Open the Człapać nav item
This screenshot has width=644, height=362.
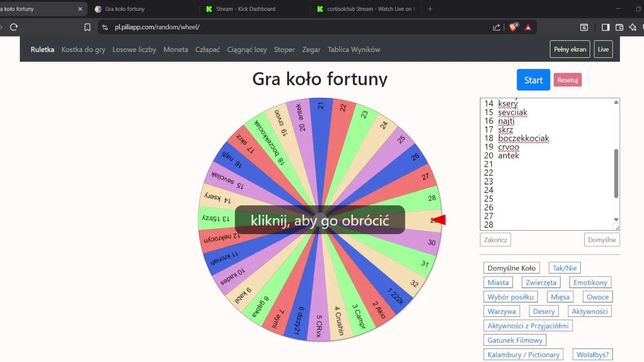pos(208,49)
